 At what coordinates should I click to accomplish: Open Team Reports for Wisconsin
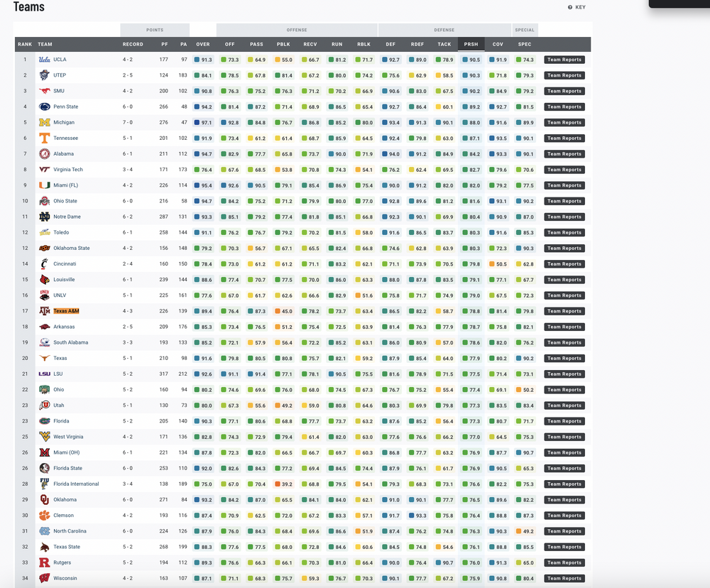(564, 578)
